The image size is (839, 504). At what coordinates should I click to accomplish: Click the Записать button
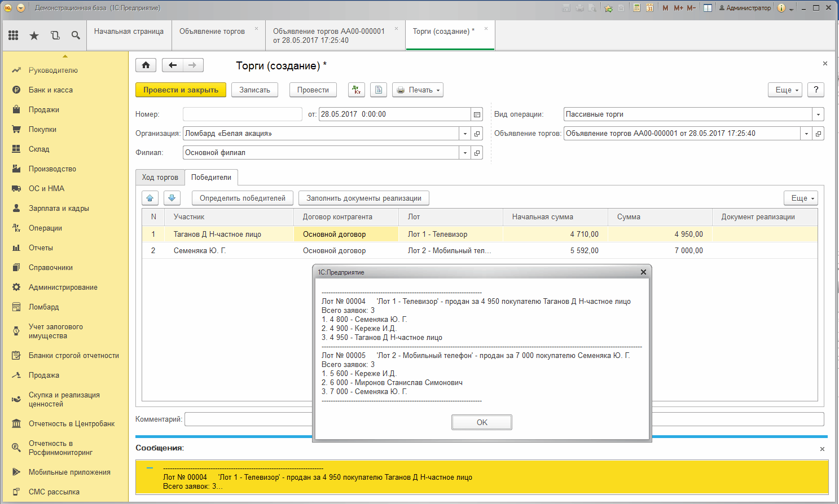point(254,90)
